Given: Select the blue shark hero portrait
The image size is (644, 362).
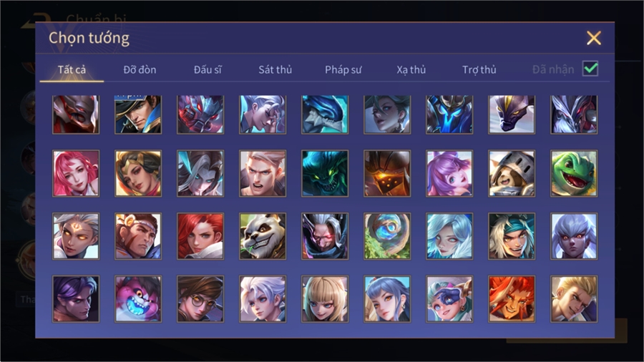Looking at the screenshot, I should click(x=325, y=114).
